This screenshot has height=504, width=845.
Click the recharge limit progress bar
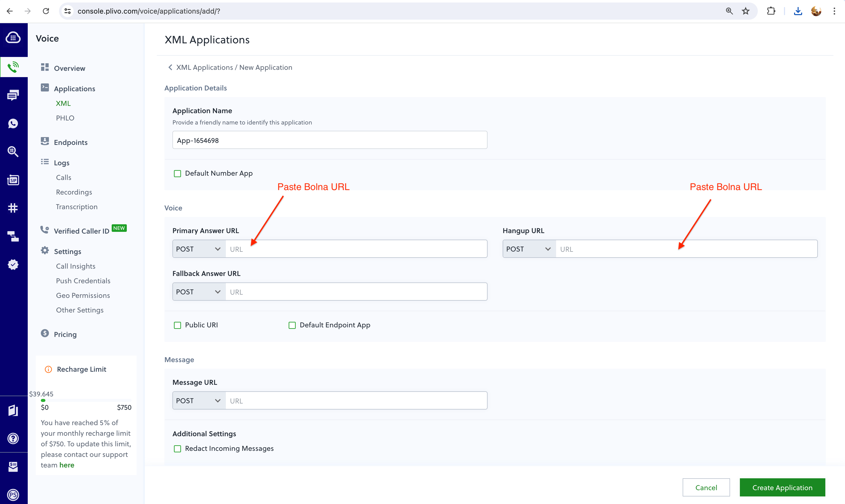point(86,400)
